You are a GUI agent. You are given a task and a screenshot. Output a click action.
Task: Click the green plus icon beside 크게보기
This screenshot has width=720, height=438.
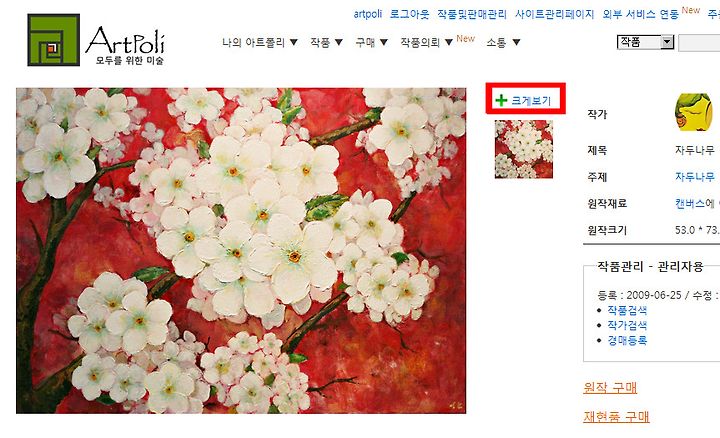tap(501, 100)
